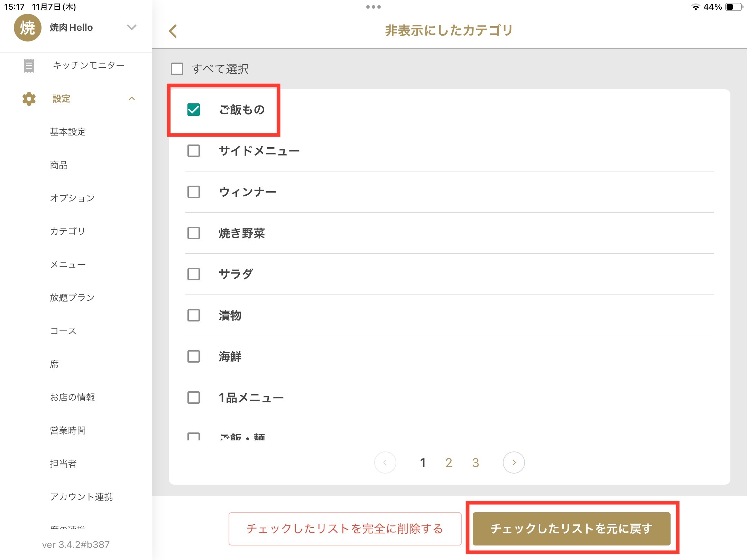
Task: Click チェックしたリストを完全に削除する button
Action: click(345, 529)
